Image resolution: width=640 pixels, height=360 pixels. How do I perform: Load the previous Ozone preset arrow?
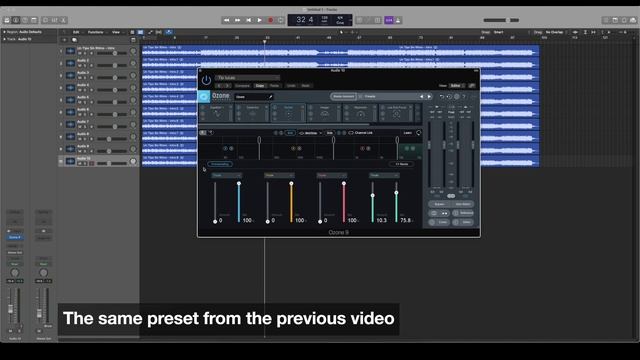click(422, 97)
